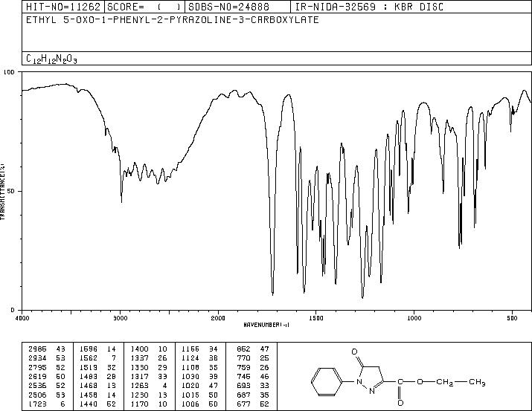
Task: Select the 746 peak table entry
Action: [x=253, y=376]
